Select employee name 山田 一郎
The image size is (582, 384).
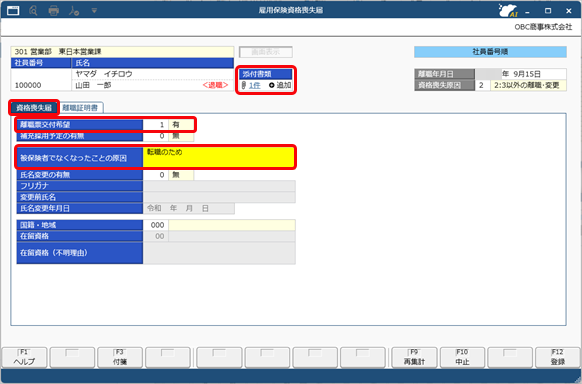pyautogui.click(x=93, y=85)
